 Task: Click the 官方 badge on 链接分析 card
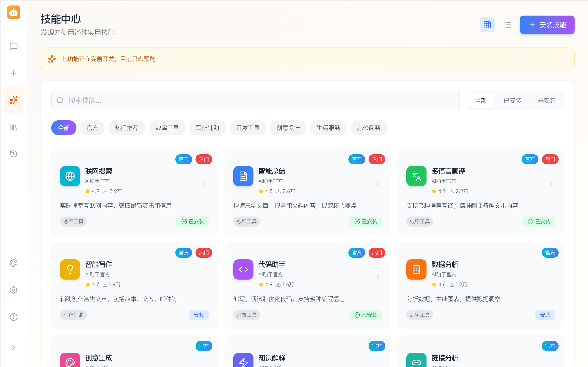pos(550,346)
